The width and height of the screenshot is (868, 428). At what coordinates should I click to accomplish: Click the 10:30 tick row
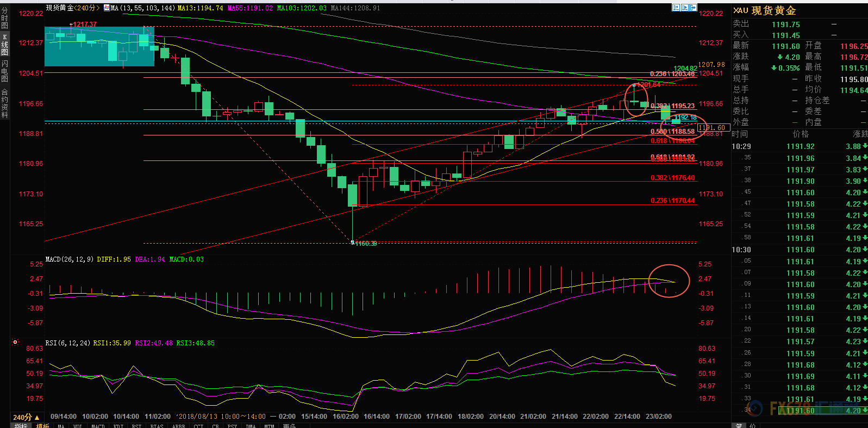click(x=800, y=250)
